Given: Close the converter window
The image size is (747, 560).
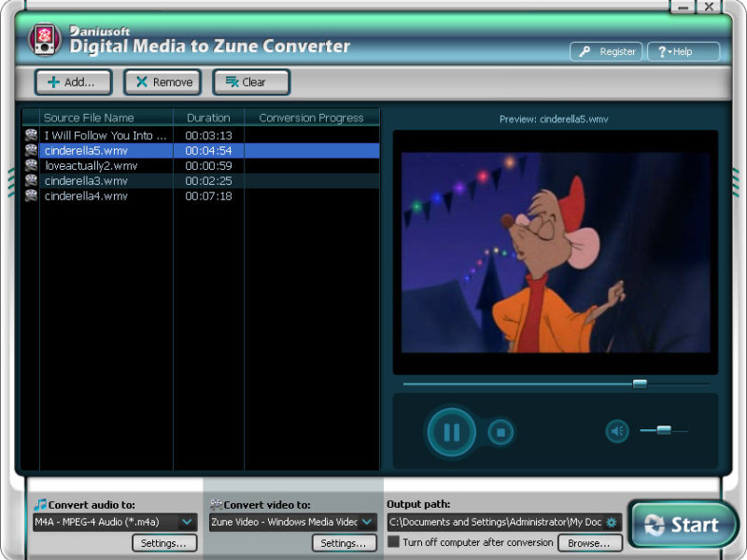Looking at the screenshot, I should [x=710, y=7].
